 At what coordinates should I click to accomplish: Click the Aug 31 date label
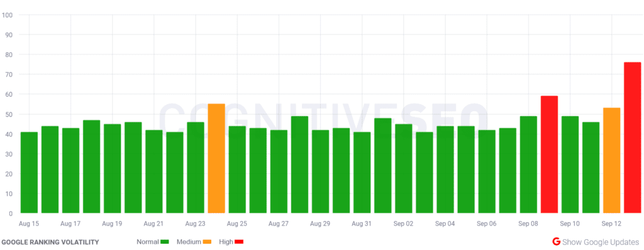[x=362, y=224]
